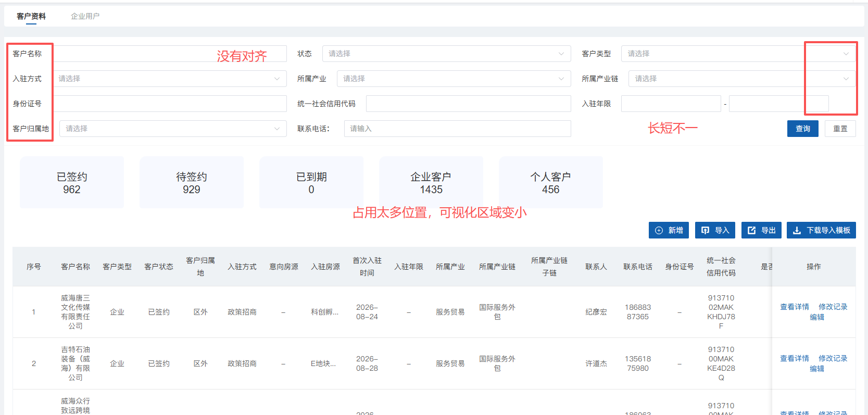Click the export icon on 导出 button

[x=752, y=230]
